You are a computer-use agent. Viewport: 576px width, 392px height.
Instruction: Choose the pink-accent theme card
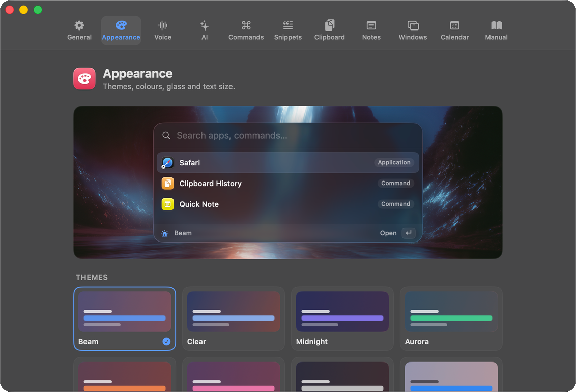pos(234,375)
